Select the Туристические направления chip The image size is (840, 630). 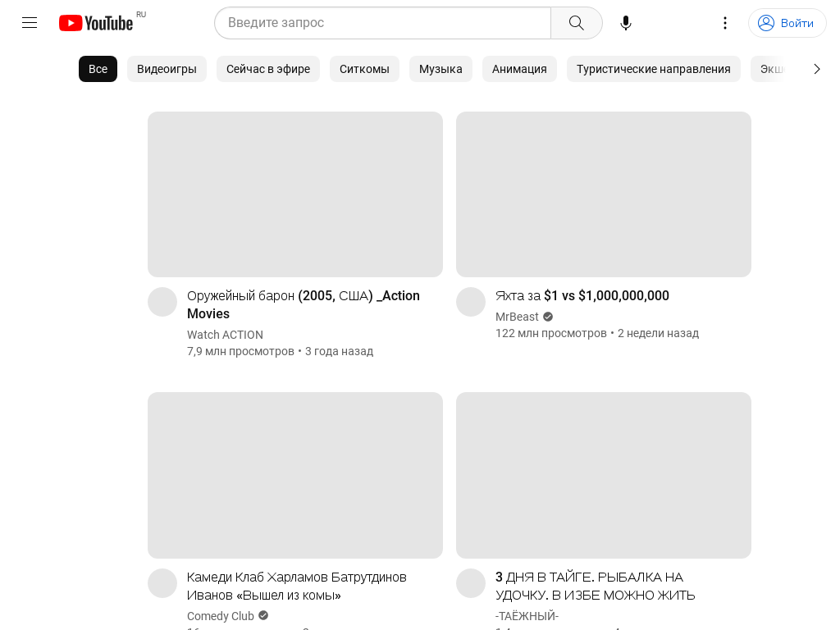654,69
